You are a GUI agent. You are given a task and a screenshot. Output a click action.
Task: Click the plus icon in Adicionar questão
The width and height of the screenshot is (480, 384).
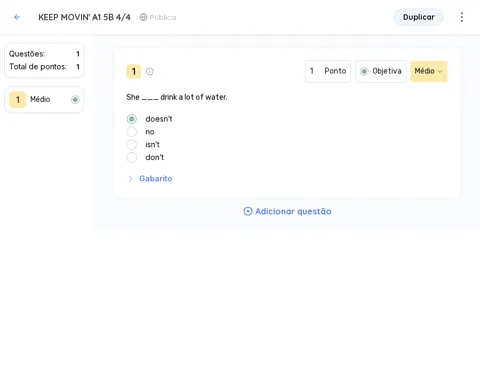[248, 211]
